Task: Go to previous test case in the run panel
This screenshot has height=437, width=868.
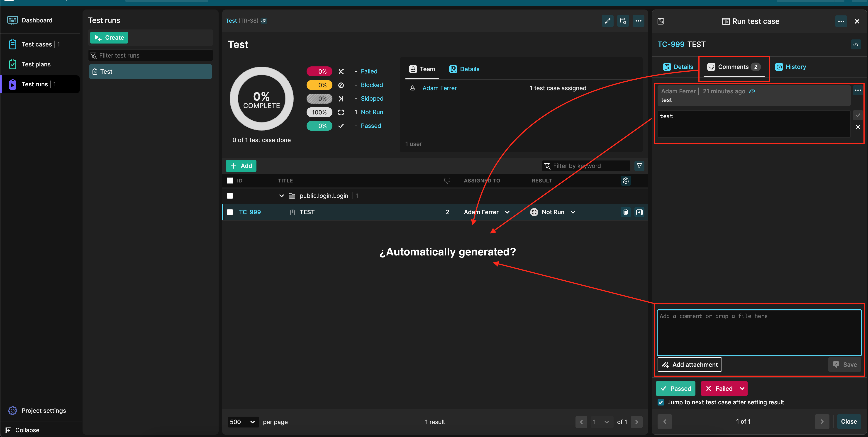Action: coord(665,422)
